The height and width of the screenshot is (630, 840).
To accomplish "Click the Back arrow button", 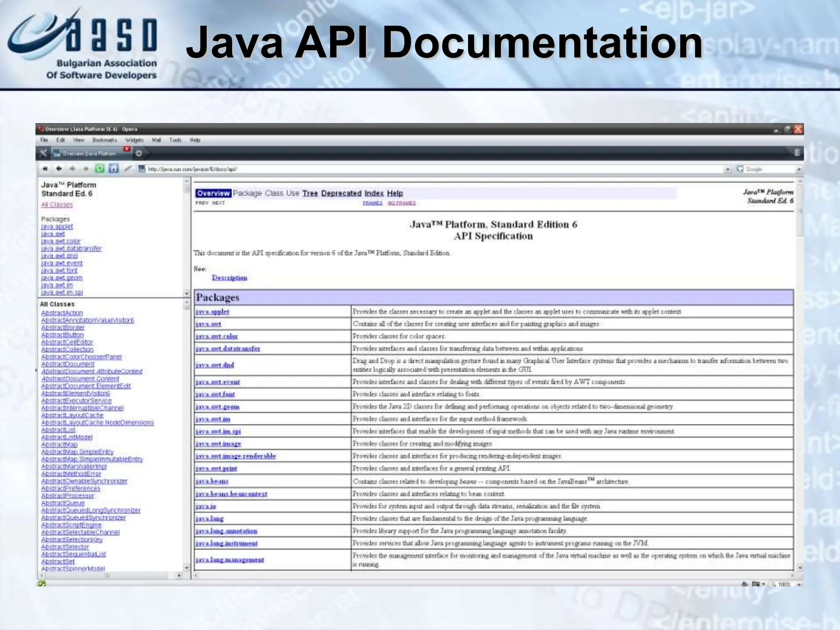I will 59,169.
